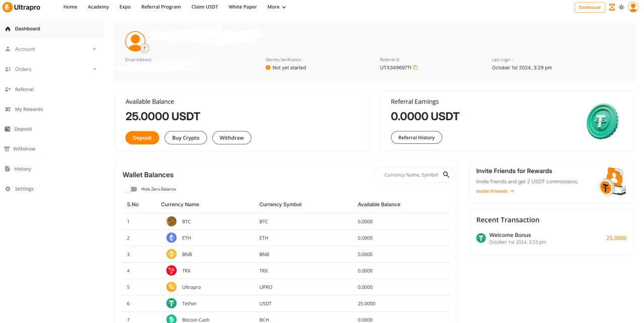Viewport: 644px width, 323px height.
Task: Click the search magnifier icon in Wallet Balances
Action: (x=446, y=175)
